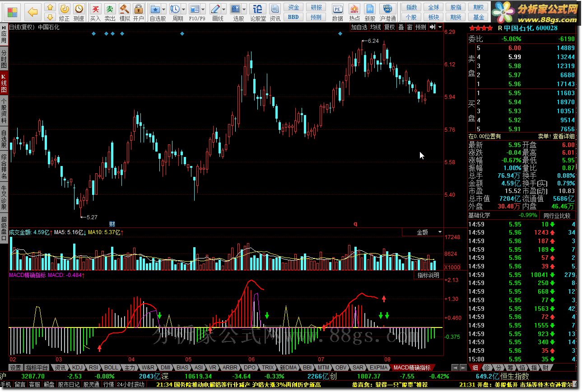Select the MACD精确指标 tab
582x392 pixels.
tap(412, 368)
